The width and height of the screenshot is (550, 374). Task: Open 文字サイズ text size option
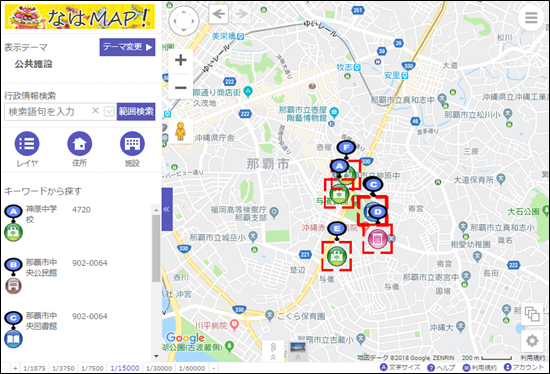tap(400, 367)
